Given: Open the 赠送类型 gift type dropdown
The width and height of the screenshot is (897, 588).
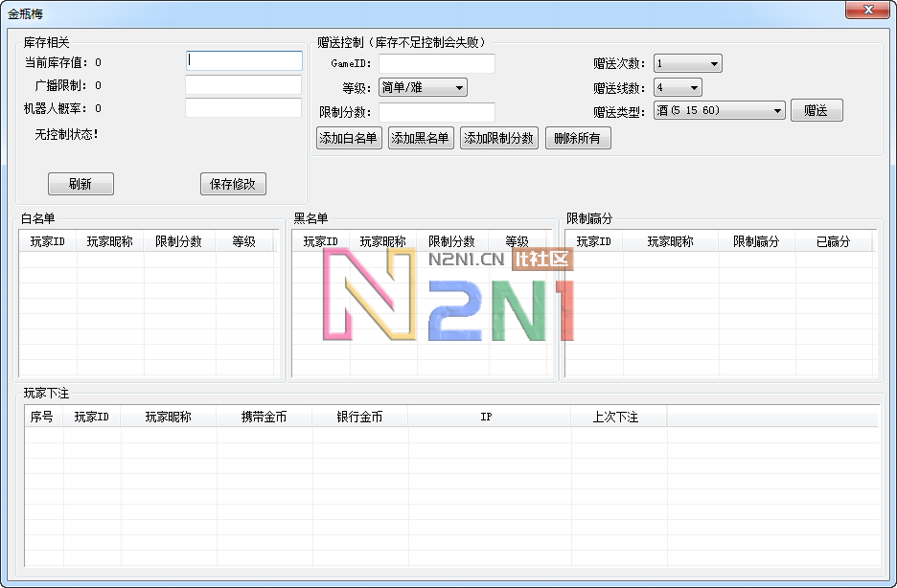Looking at the screenshot, I should (719, 109).
